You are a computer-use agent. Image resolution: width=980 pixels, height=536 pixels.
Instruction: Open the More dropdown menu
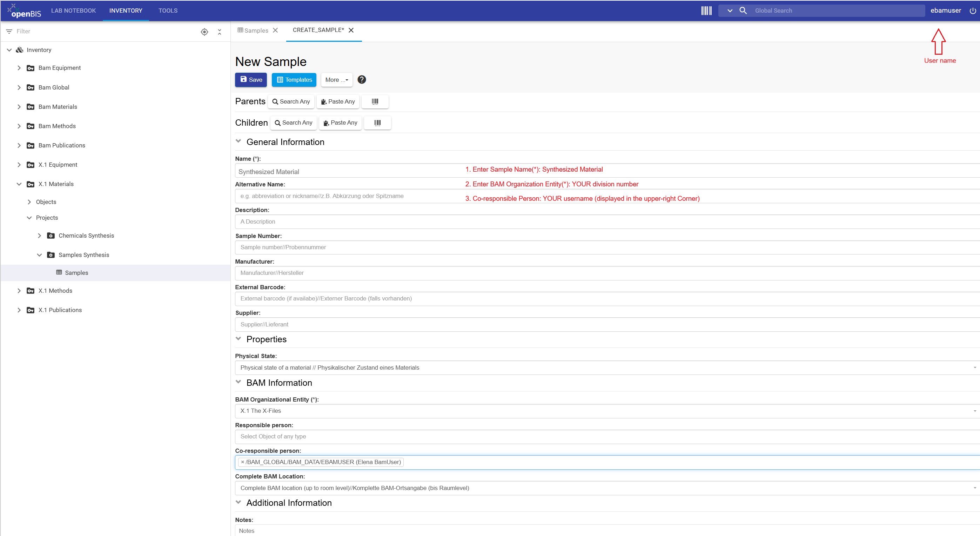coord(337,80)
